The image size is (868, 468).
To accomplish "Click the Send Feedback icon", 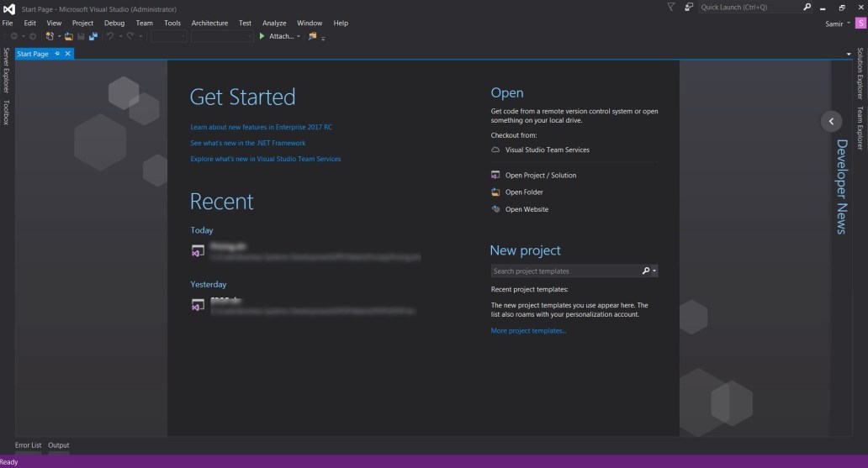I will [689, 8].
